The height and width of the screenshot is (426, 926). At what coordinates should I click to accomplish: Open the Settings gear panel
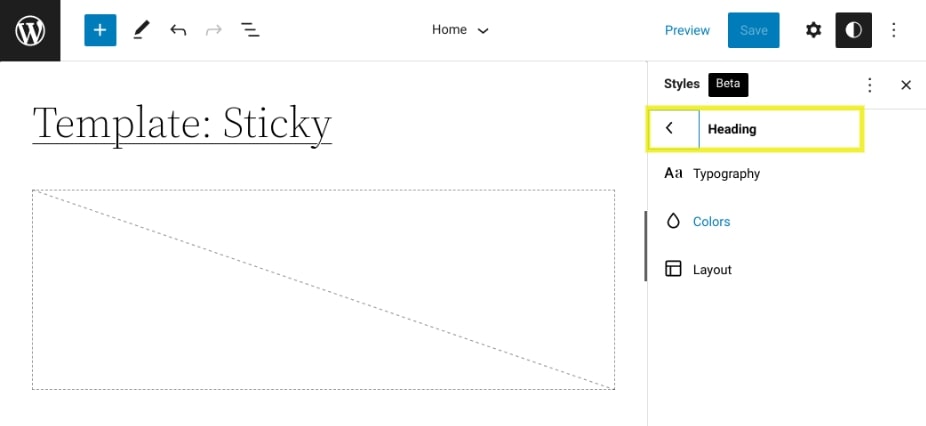coord(814,30)
